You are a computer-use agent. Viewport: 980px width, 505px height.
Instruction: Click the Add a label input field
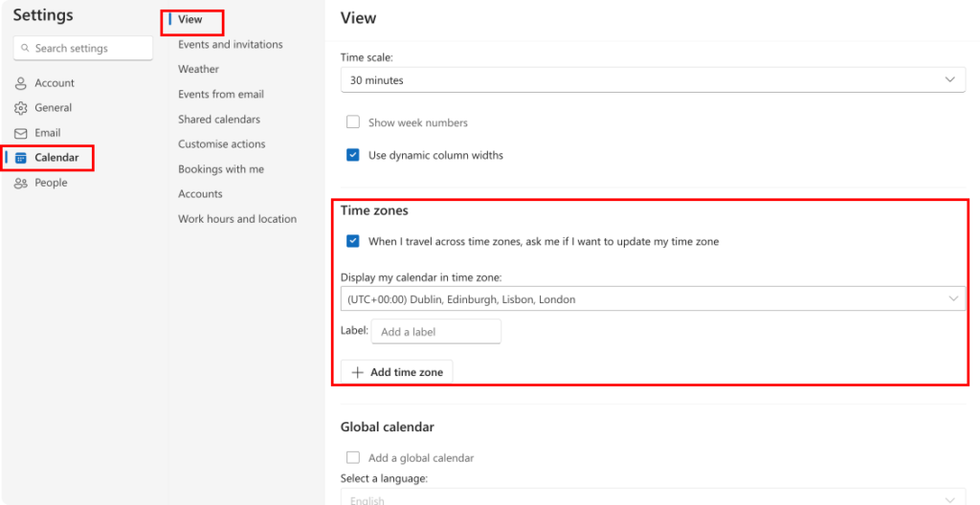pyautogui.click(x=436, y=331)
